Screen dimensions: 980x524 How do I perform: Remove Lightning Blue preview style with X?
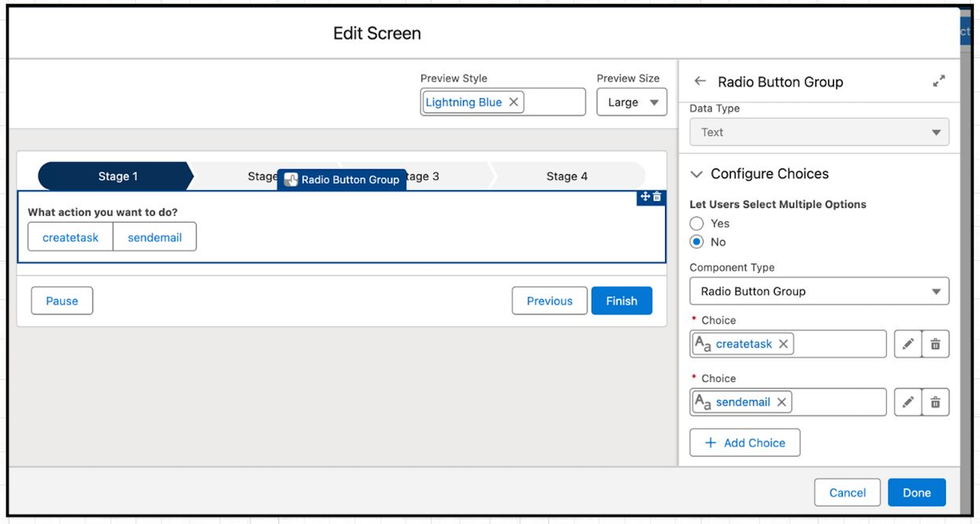(x=513, y=102)
